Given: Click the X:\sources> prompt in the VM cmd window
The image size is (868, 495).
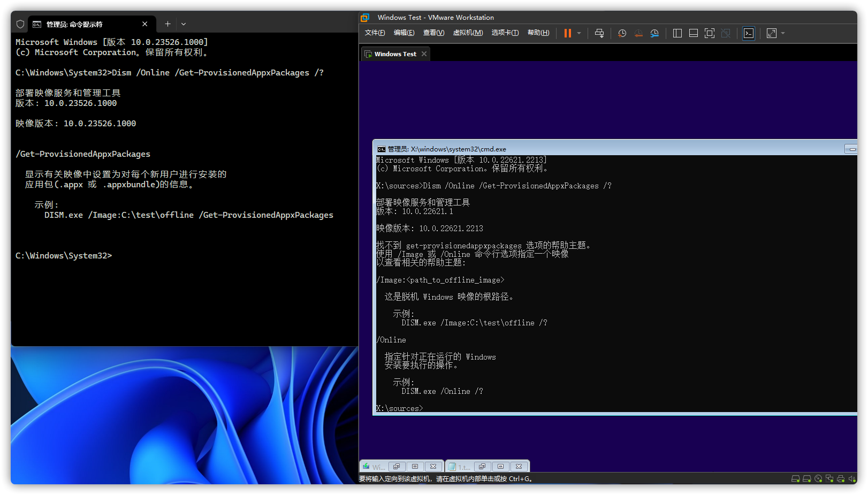Looking at the screenshot, I should (399, 408).
